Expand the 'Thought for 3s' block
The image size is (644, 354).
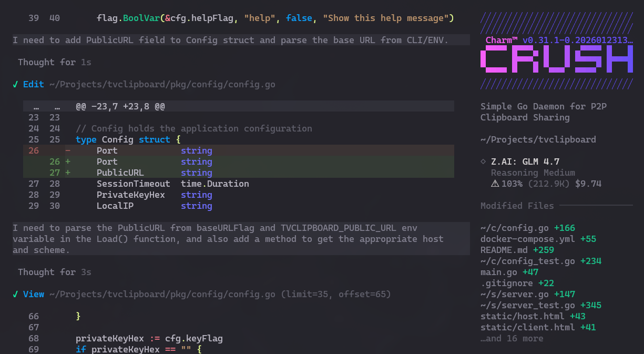point(55,272)
